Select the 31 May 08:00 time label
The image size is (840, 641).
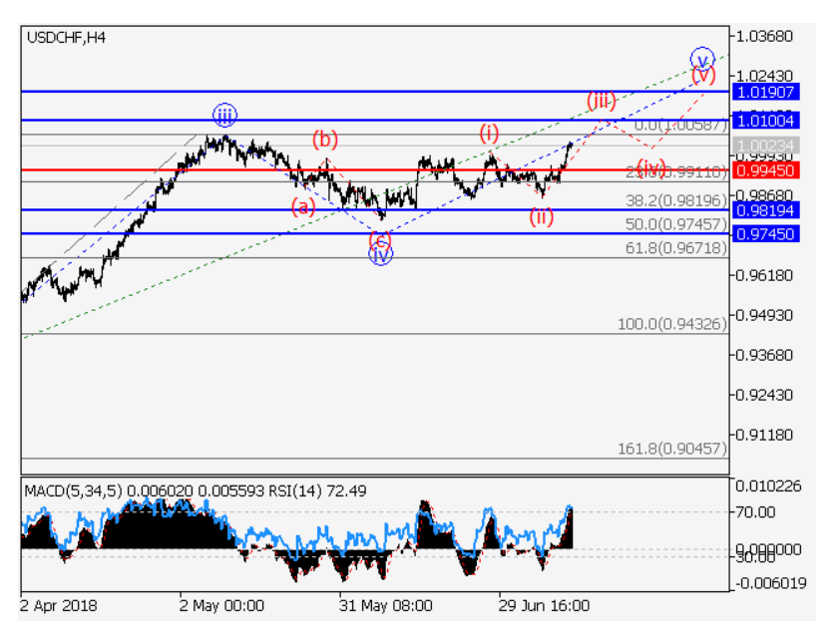pos(385,605)
